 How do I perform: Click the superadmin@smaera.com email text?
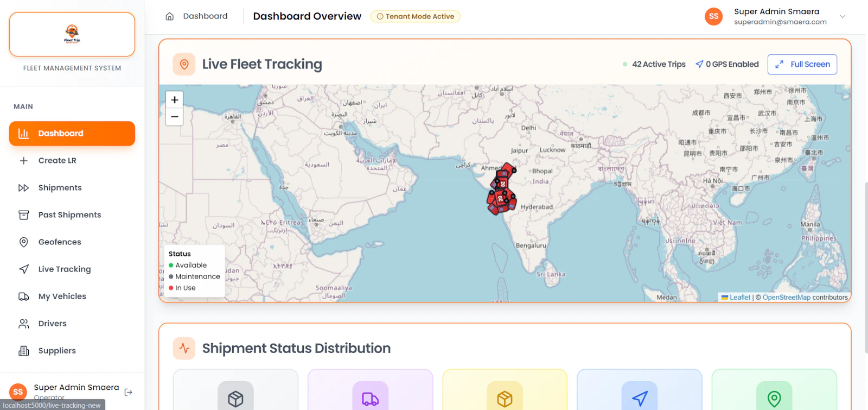(x=780, y=22)
